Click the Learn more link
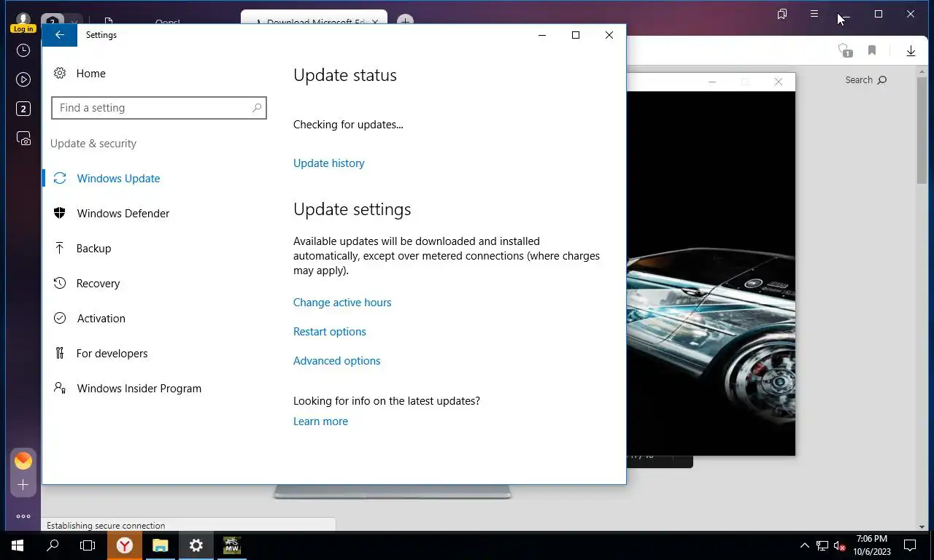 tap(320, 421)
